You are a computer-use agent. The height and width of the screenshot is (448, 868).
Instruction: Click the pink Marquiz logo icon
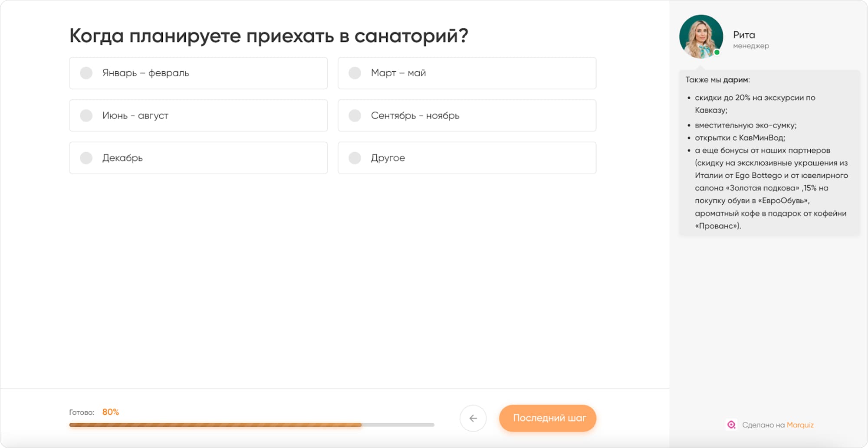coord(733,425)
